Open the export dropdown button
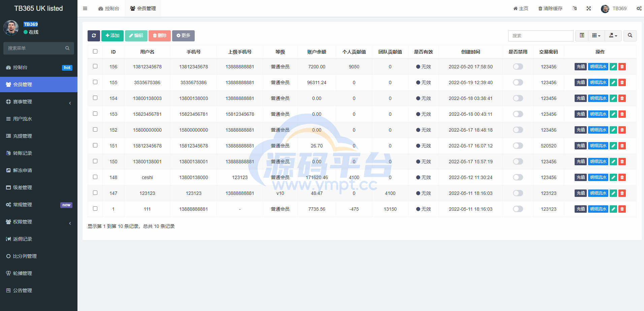Viewport: 644px width, 311px height. 613,36
